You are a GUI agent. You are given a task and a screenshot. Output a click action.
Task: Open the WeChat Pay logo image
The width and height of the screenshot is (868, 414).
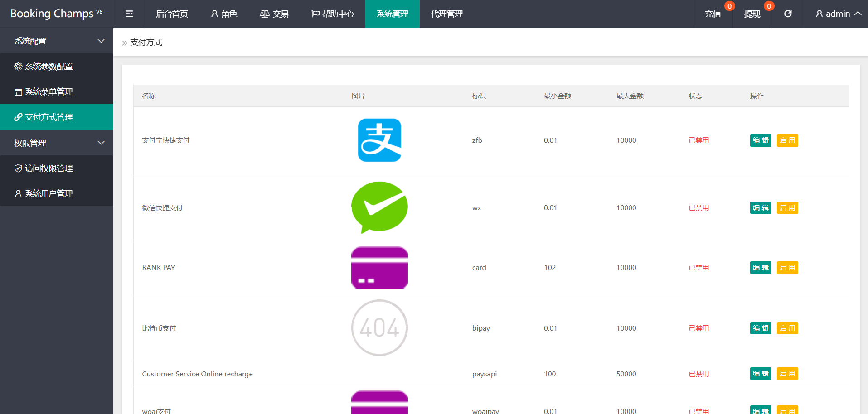click(379, 207)
